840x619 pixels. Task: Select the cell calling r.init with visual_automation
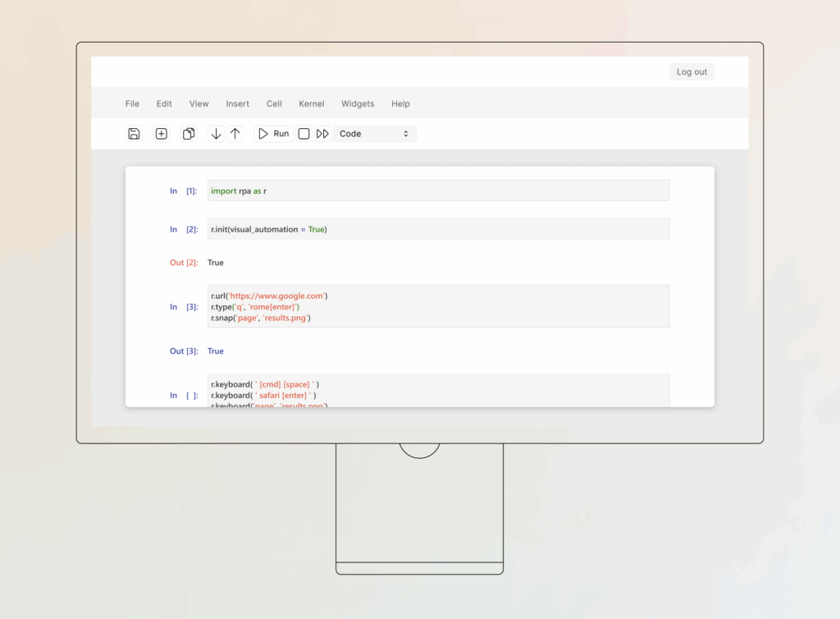point(437,229)
